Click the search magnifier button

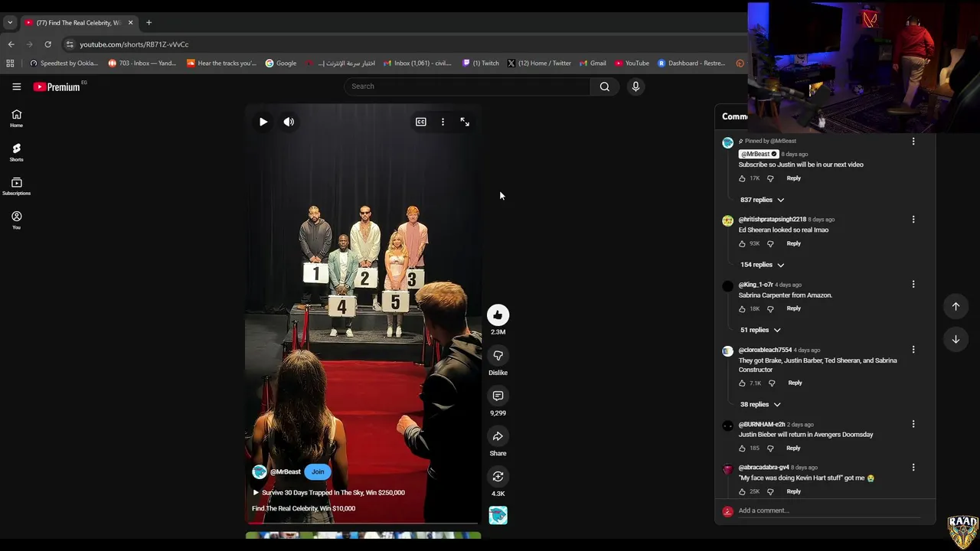click(x=605, y=86)
